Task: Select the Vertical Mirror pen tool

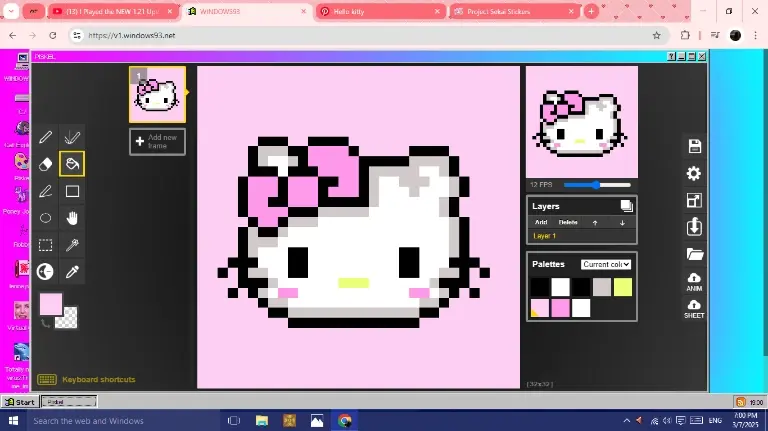Action: pos(72,137)
